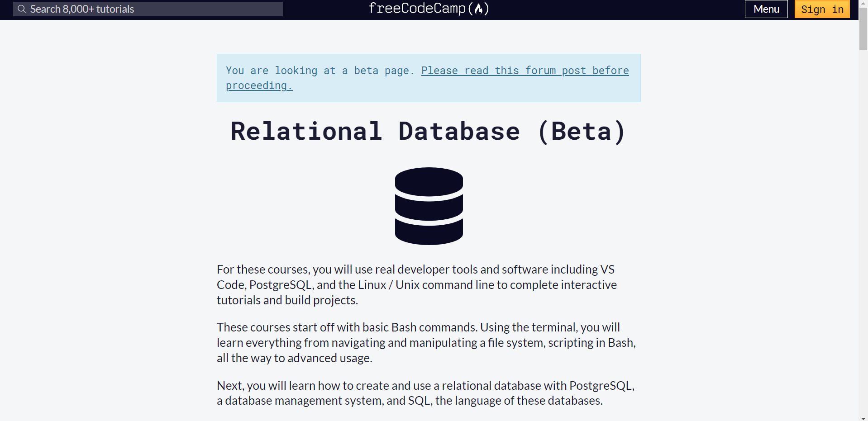The image size is (868, 421).
Task: Click the scrollbar up arrow
Action: [x=863, y=3]
